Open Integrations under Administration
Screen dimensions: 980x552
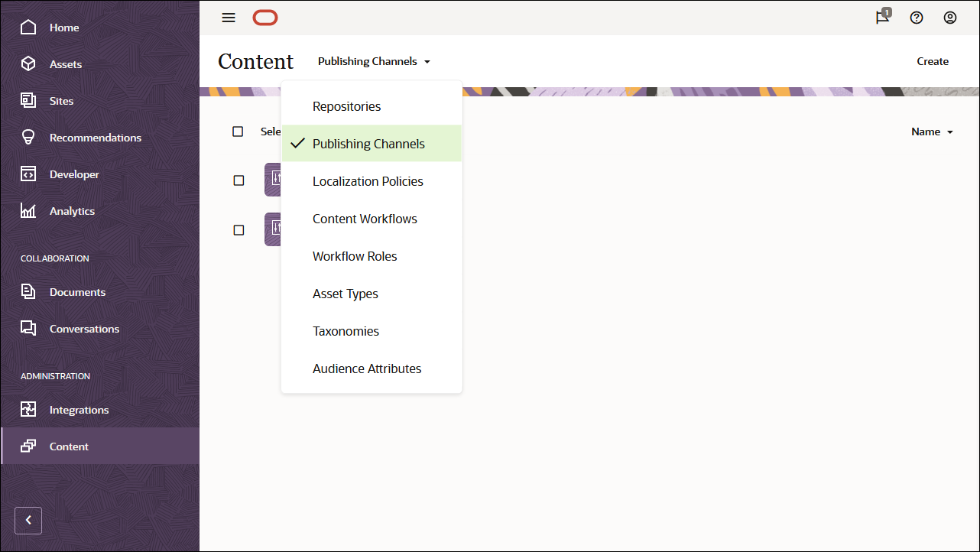(x=79, y=409)
